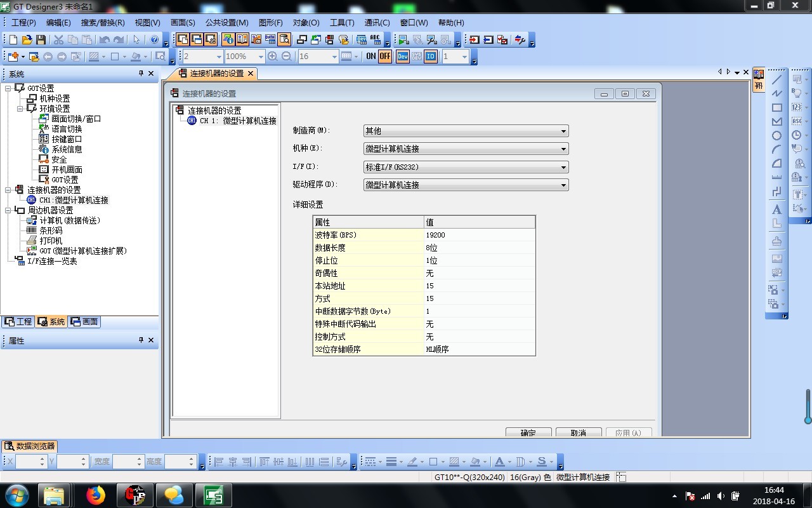
Task: Select the Line drawing tool
Action: tap(776, 80)
